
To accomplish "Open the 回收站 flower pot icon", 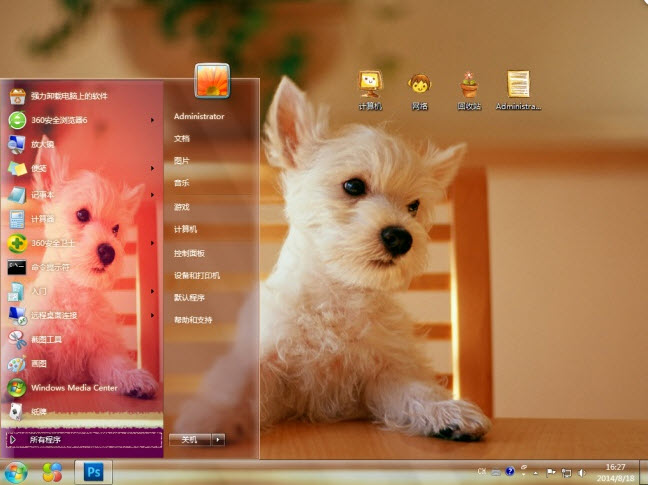I will click(x=469, y=86).
